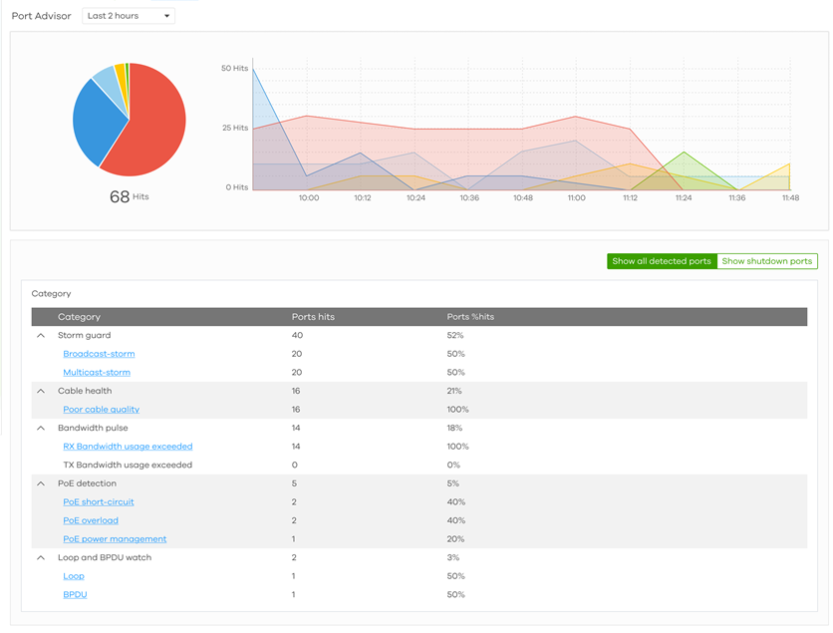Collapse the PoE detection category
Viewport: 833px width, 633px height.
41,484
